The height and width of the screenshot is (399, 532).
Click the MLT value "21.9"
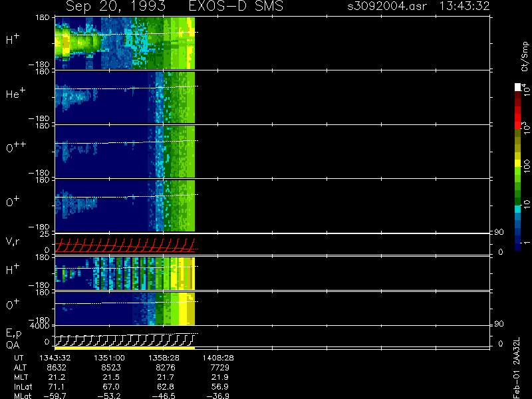(220, 377)
